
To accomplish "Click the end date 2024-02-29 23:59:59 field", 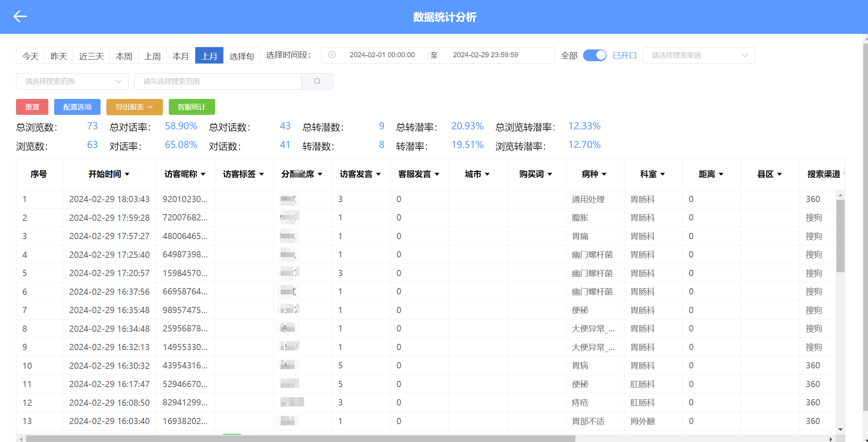I will coord(485,55).
